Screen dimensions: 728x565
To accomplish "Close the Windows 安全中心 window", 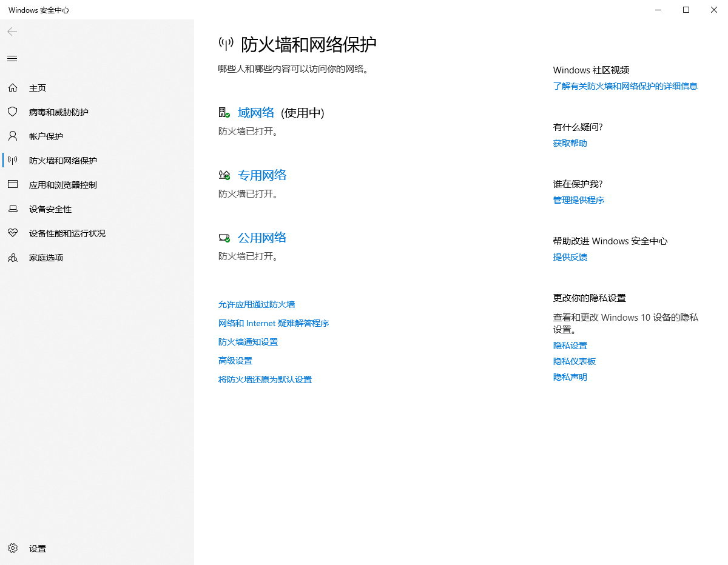I will pos(714,10).
